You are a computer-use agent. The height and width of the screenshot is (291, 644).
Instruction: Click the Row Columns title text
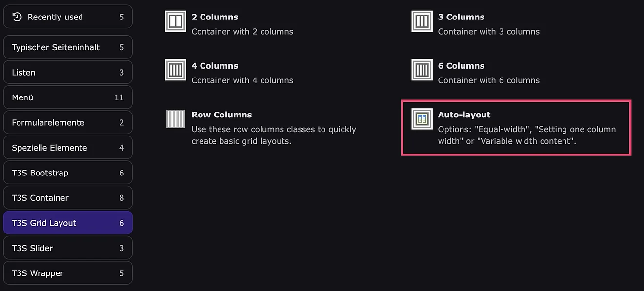tap(221, 115)
